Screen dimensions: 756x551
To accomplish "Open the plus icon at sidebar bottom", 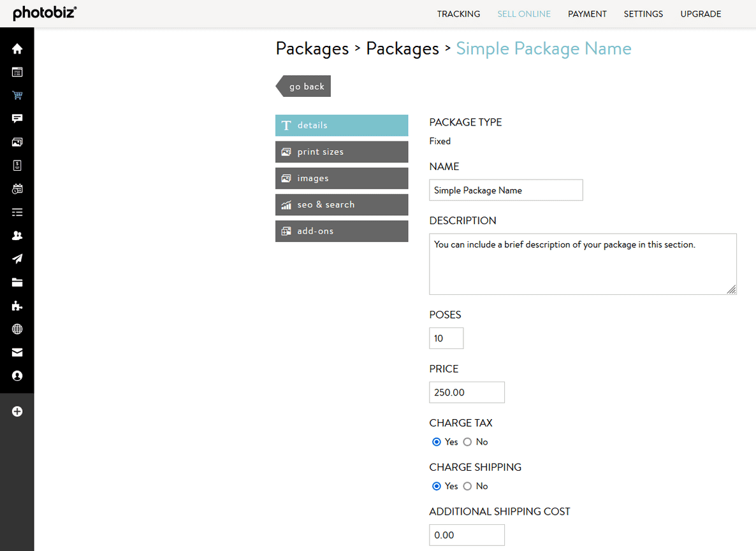I will [x=17, y=411].
